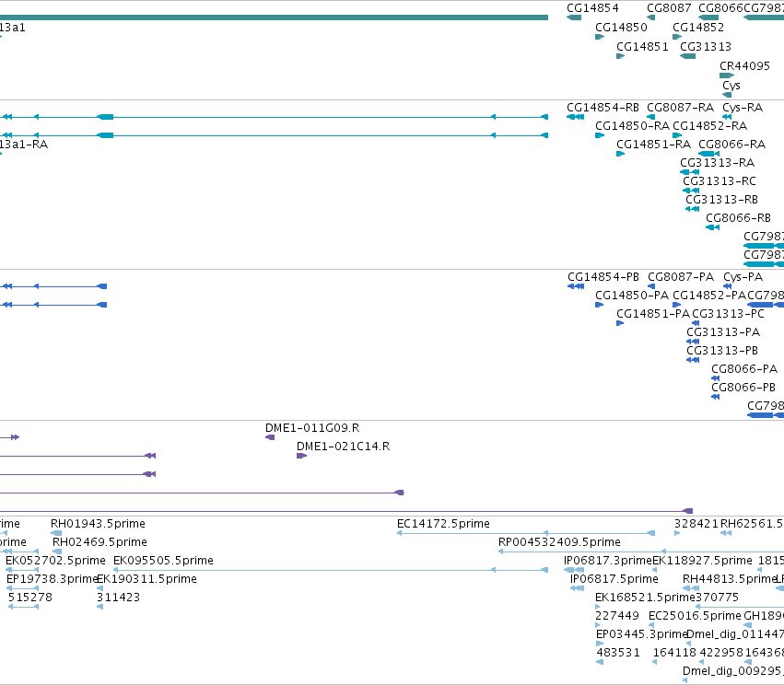Viewport: 784px width, 685px height.
Task: Select the arrow glyph under DME1-021C14.R
Action: click(301, 456)
